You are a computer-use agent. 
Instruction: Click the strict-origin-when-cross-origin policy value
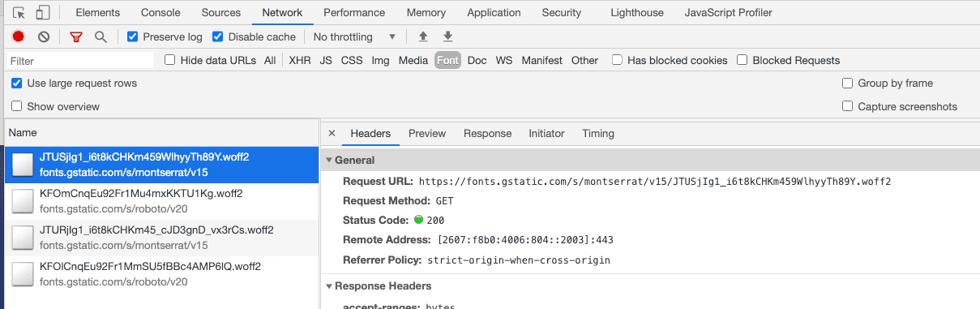[x=519, y=260]
